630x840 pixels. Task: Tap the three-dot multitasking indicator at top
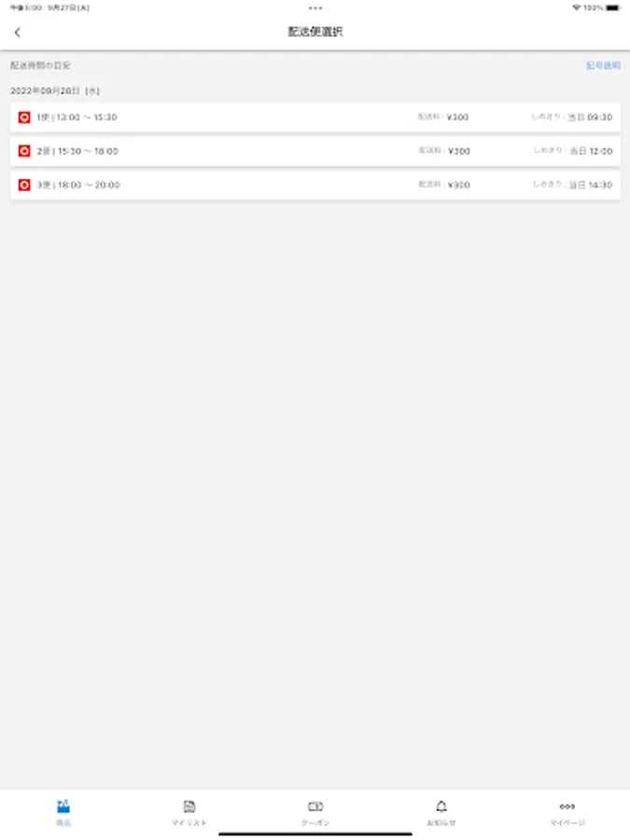(315, 8)
